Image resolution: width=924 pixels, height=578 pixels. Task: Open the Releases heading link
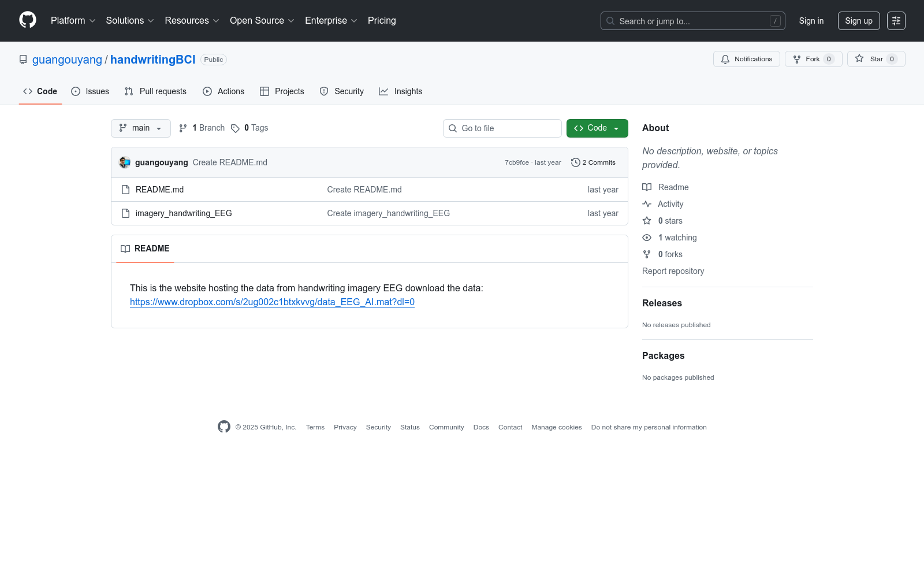click(x=662, y=303)
